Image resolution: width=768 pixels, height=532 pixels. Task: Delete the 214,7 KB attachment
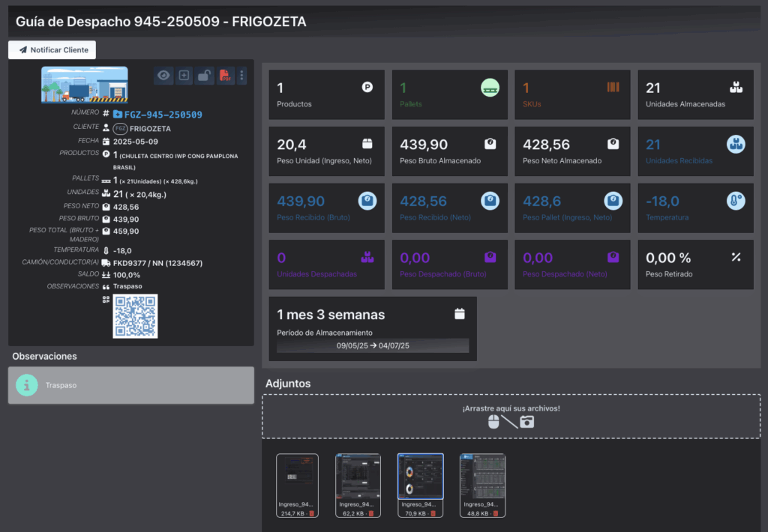311,513
